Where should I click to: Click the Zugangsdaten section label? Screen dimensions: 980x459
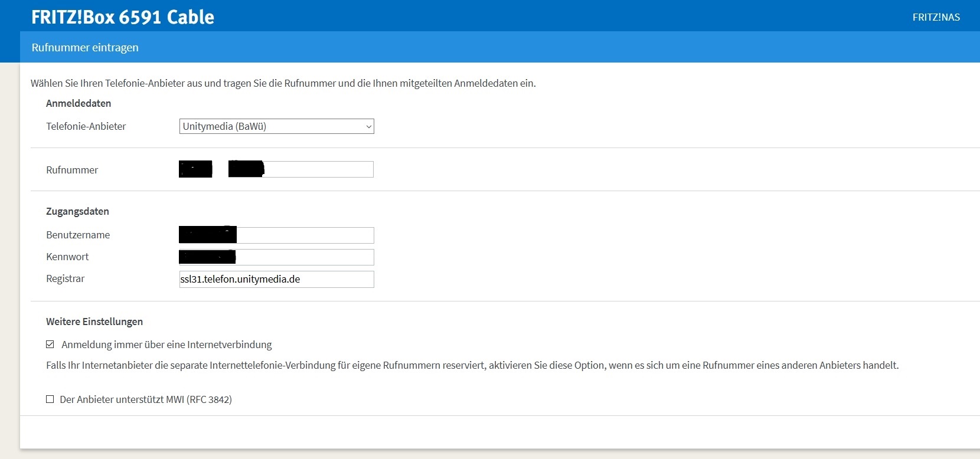77,211
